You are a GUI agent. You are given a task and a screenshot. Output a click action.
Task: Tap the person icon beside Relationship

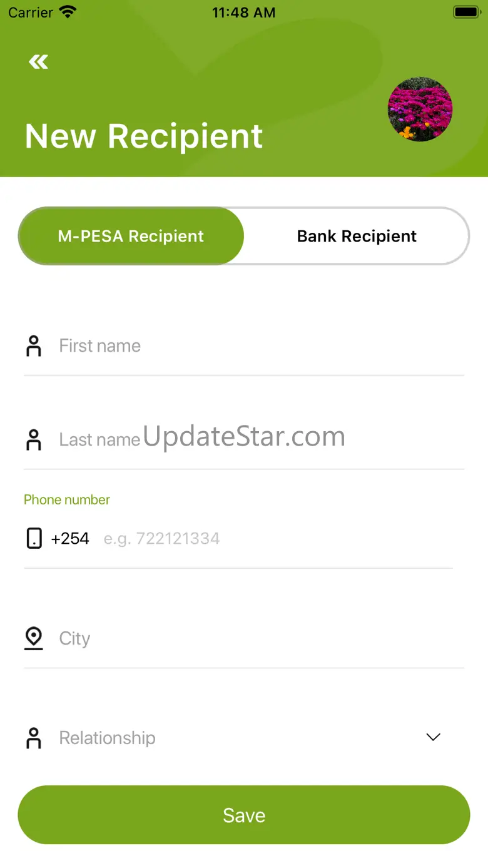click(x=34, y=738)
